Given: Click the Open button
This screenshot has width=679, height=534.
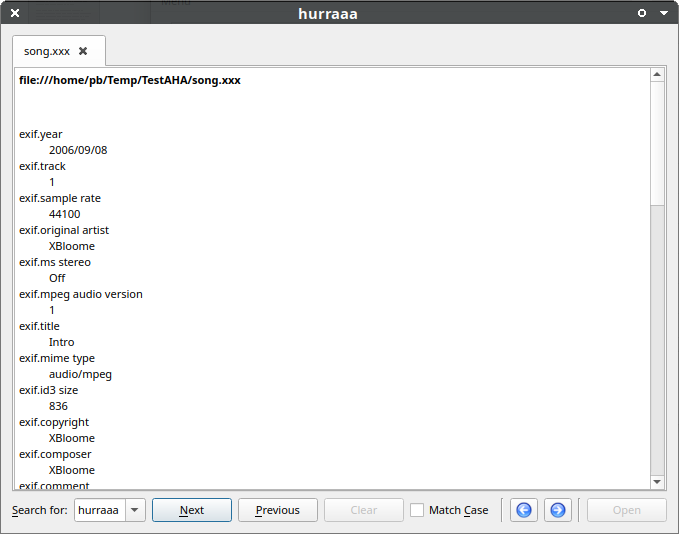Looking at the screenshot, I should [x=627, y=510].
